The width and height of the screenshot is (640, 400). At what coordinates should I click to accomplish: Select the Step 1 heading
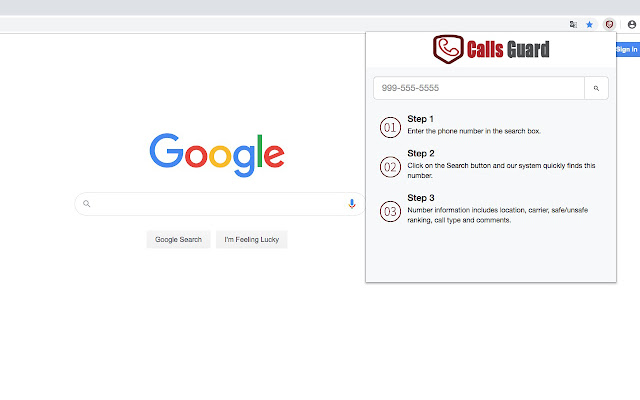point(420,119)
